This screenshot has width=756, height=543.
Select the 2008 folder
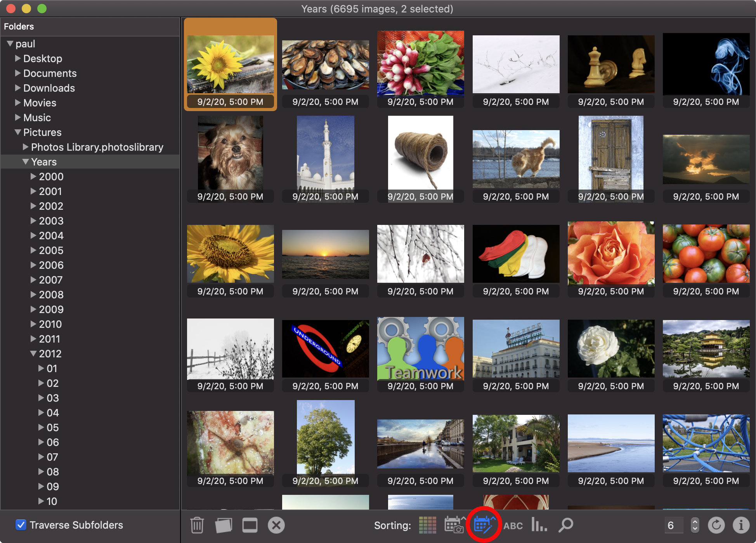tap(51, 295)
